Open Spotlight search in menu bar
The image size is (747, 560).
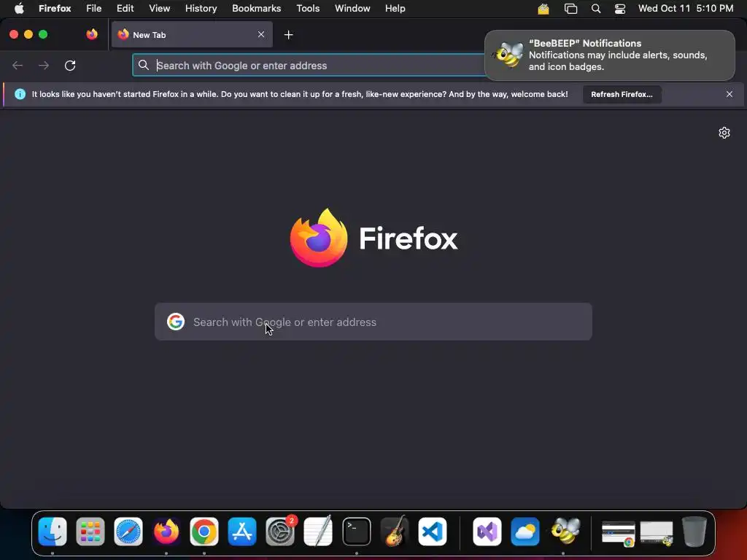point(595,9)
